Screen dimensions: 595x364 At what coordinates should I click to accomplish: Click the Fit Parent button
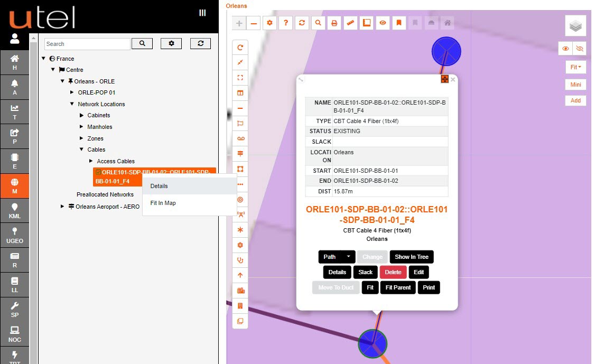pos(398,287)
